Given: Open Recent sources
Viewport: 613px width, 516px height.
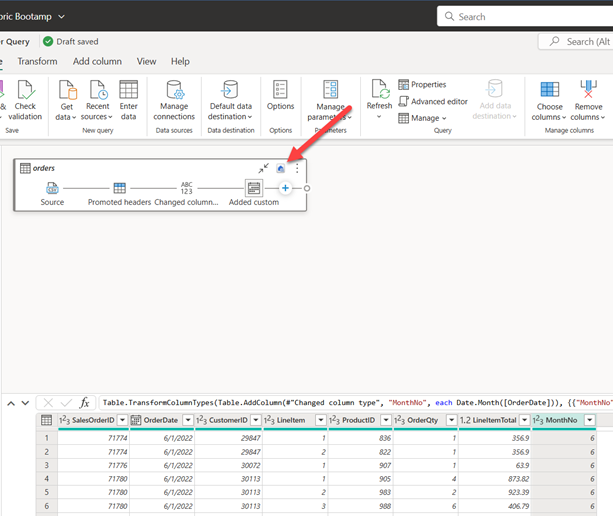Looking at the screenshot, I should [x=97, y=100].
